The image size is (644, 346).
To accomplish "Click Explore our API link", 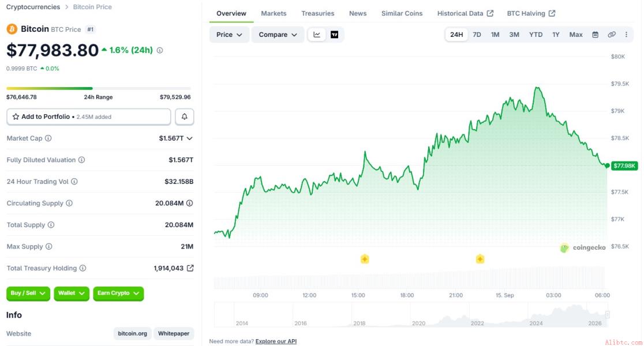I will coord(276,341).
